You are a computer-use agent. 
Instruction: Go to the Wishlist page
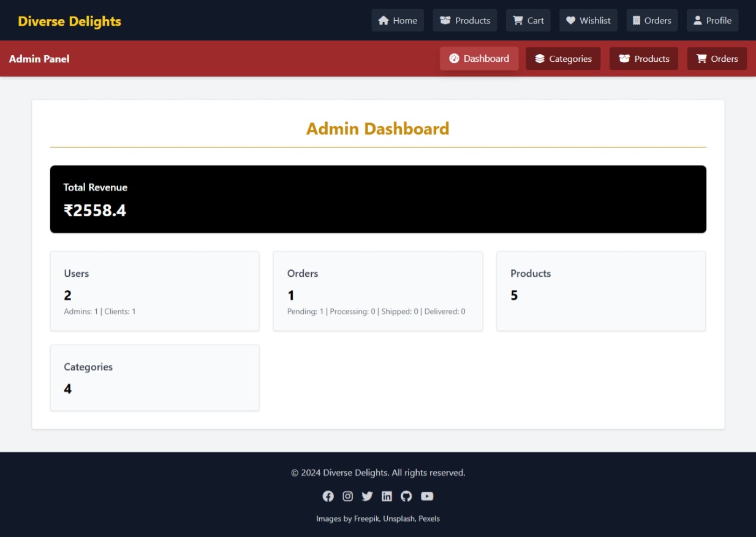click(x=588, y=20)
